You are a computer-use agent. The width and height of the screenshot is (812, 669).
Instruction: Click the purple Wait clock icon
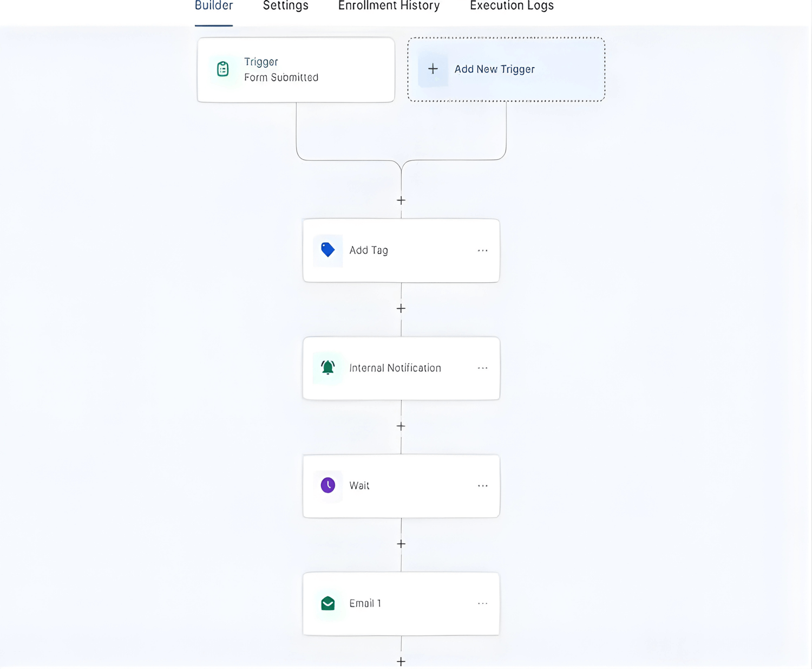point(328,485)
